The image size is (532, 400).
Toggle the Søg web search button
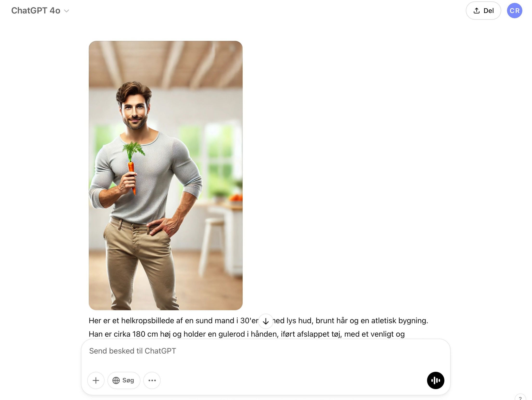tap(124, 380)
